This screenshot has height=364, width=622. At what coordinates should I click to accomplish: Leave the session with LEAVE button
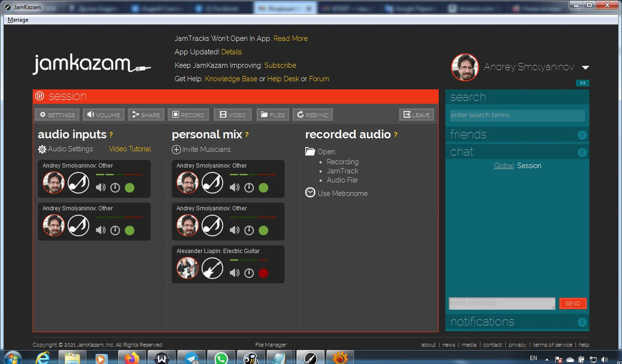416,115
